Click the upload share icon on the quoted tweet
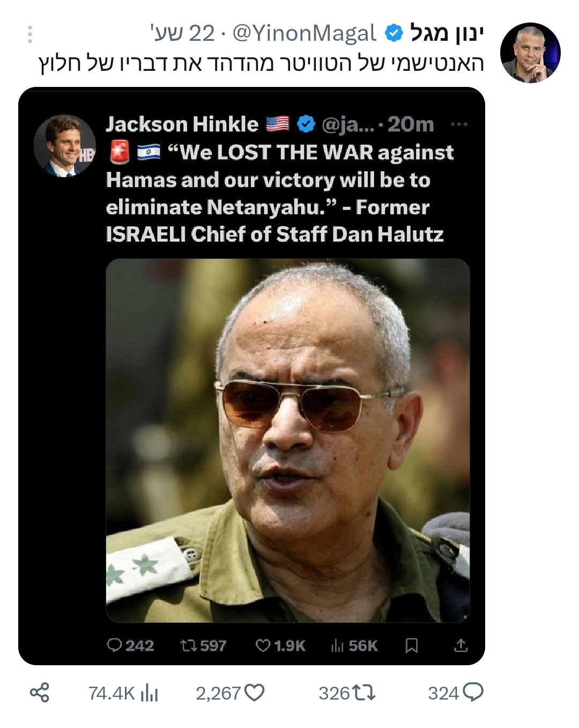 pos(461,645)
